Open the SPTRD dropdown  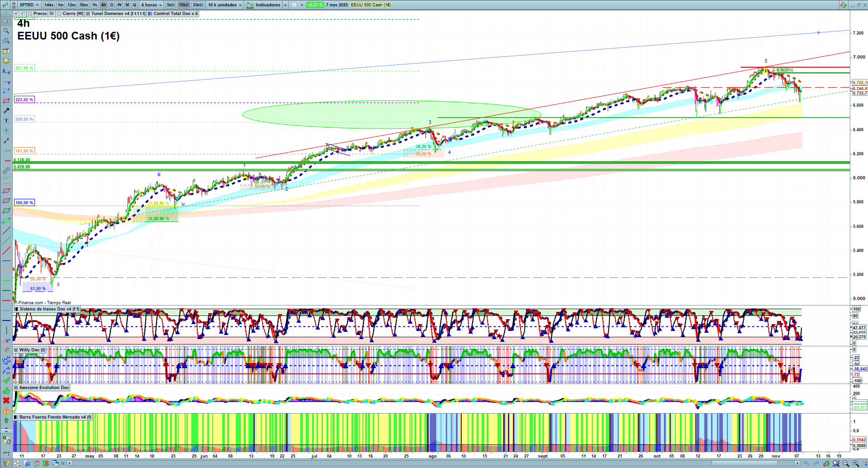tap(29, 5)
